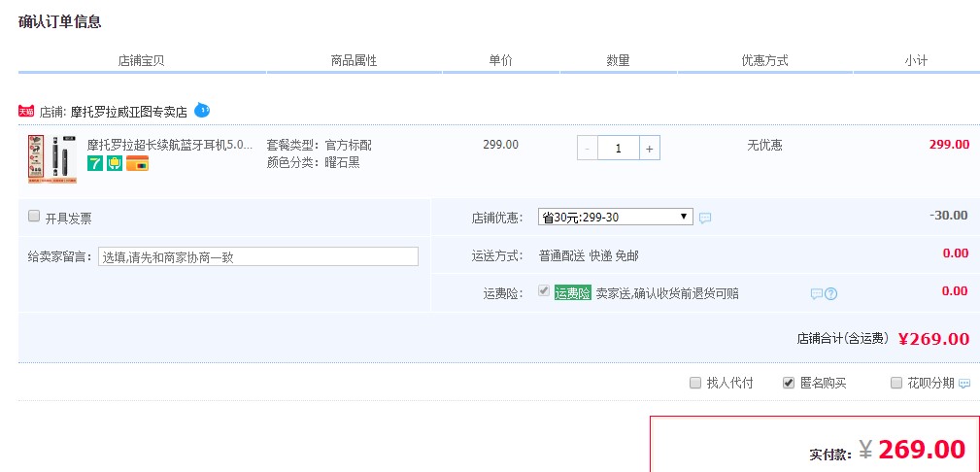This screenshot has width=980, height=472.
Task: Enable the 找人代付 checkbox
Action: 695,383
